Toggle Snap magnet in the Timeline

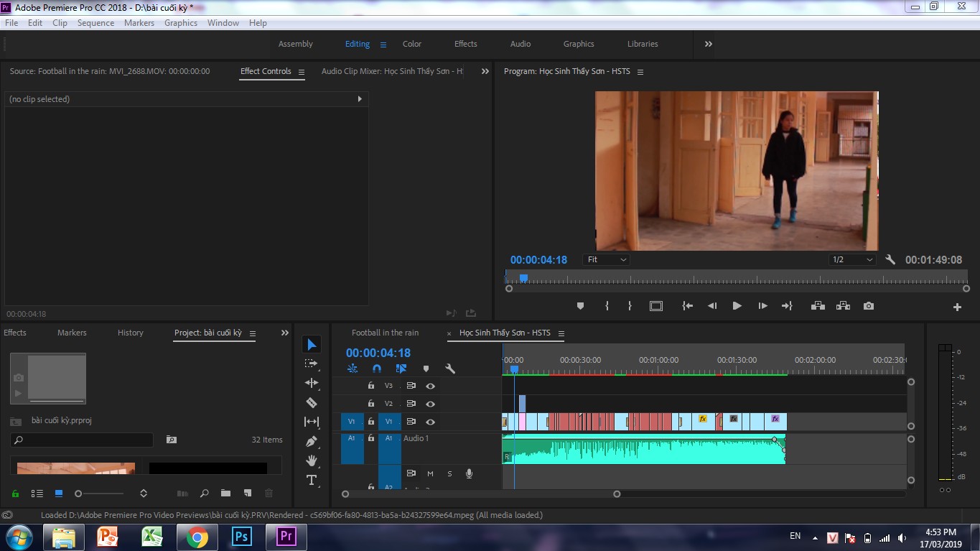pos(377,369)
